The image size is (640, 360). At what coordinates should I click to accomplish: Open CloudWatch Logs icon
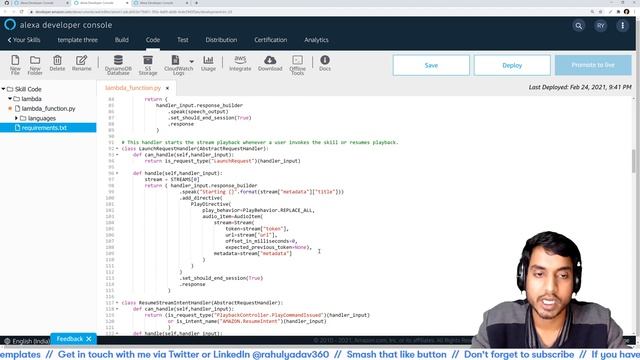point(176,64)
